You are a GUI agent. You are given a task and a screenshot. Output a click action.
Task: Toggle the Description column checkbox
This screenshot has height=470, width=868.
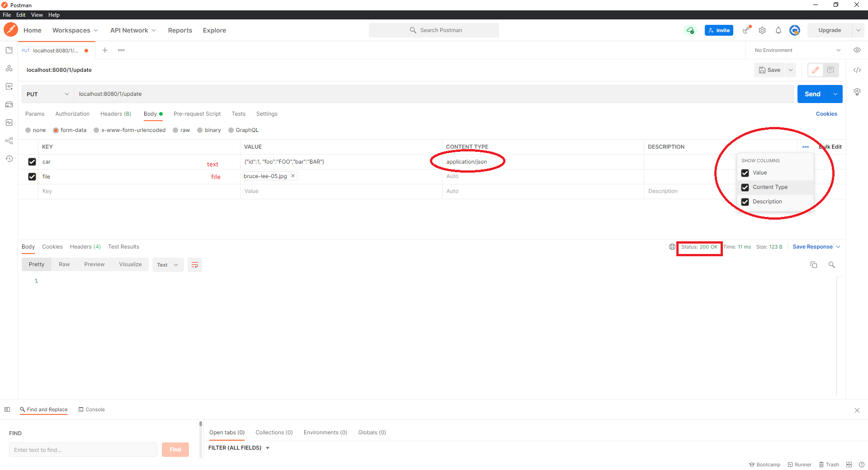click(745, 202)
